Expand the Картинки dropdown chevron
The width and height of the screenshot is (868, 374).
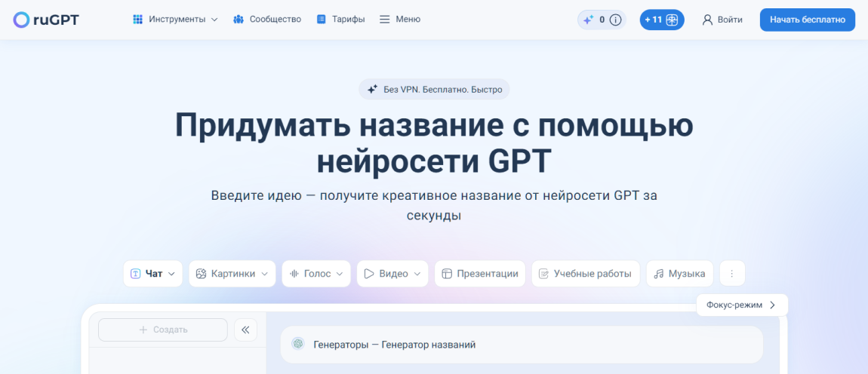pos(265,274)
